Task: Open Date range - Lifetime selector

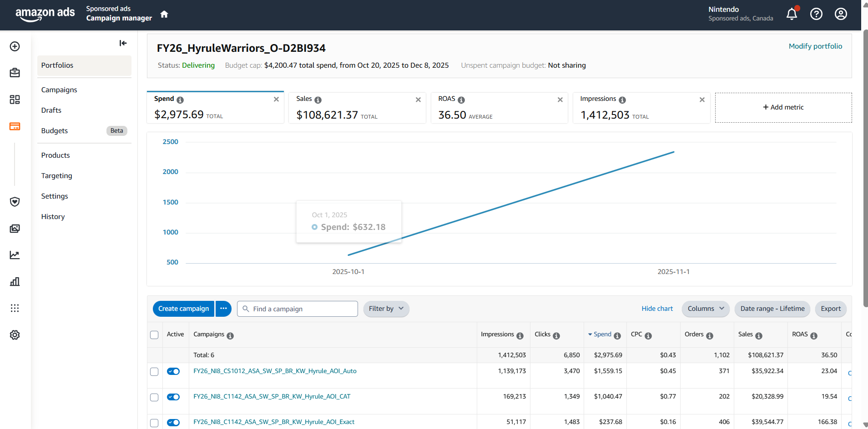Action: [772, 309]
